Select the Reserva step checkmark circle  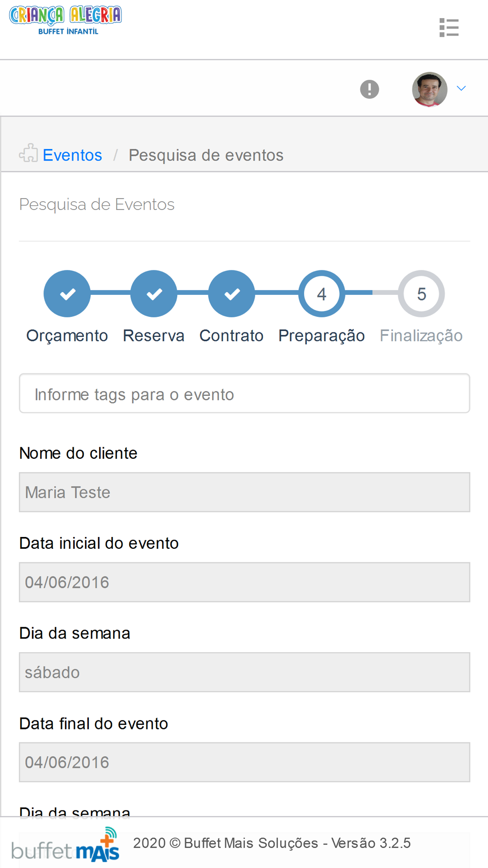154,294
